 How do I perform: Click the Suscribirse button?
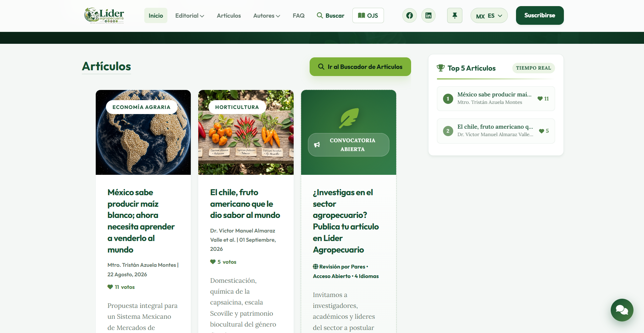tap(540, 16)
